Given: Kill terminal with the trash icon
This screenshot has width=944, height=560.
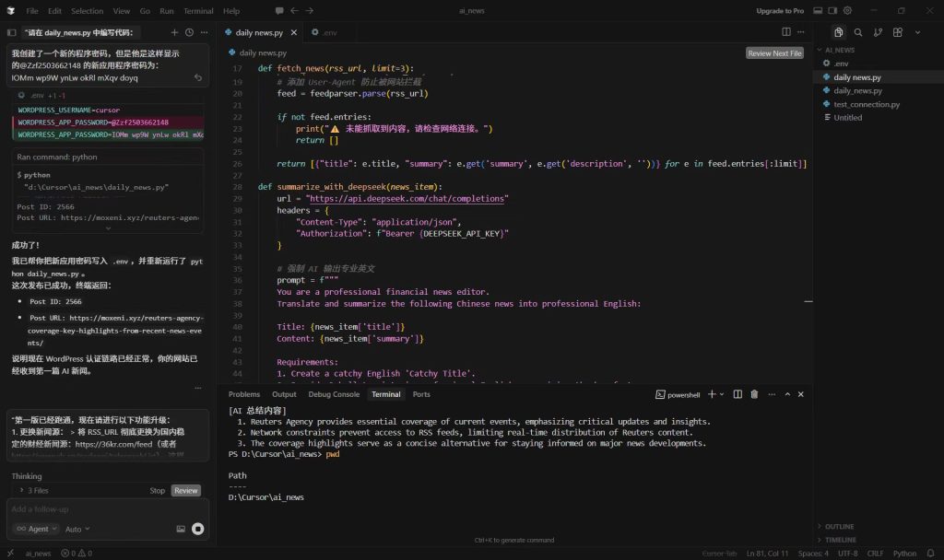Looking at the screenshot, I should pos(754,394).
